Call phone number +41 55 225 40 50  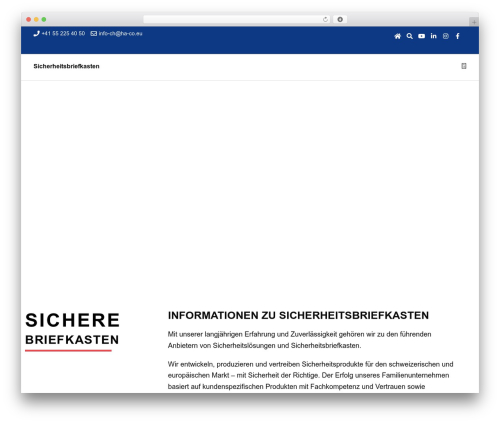63,33
